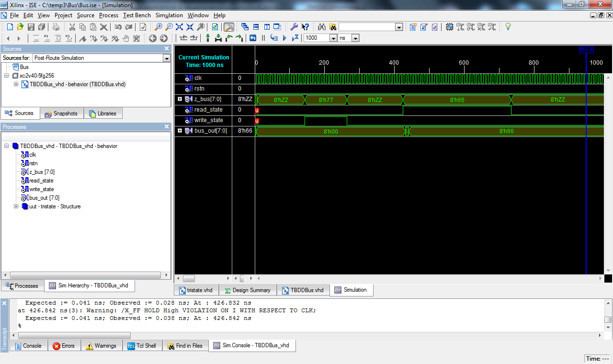
Task: Open the Warnings transcript tab
Action: point(101,346)
